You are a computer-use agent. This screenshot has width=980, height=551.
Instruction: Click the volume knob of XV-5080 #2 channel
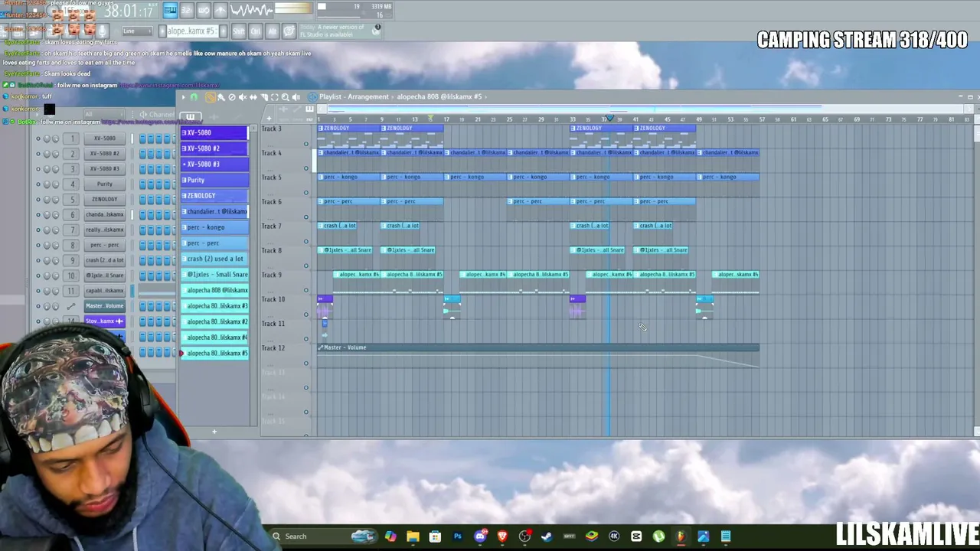click(55, 153)
